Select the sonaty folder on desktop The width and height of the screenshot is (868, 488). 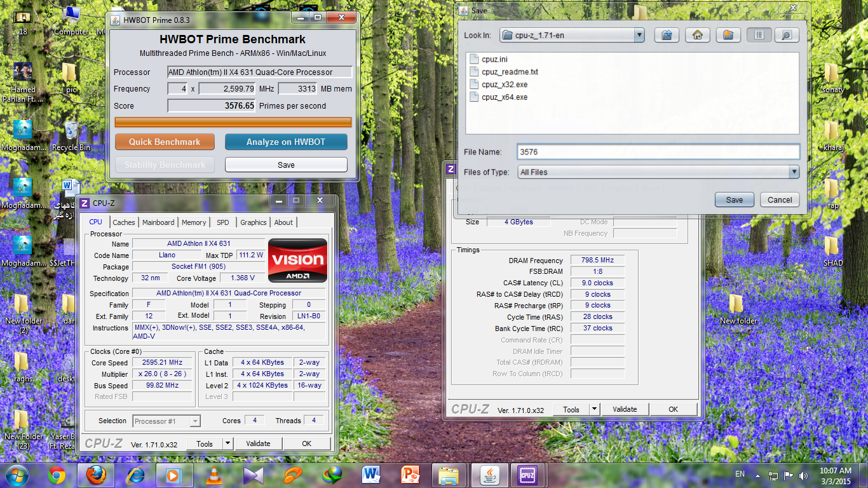click(832, 78)
